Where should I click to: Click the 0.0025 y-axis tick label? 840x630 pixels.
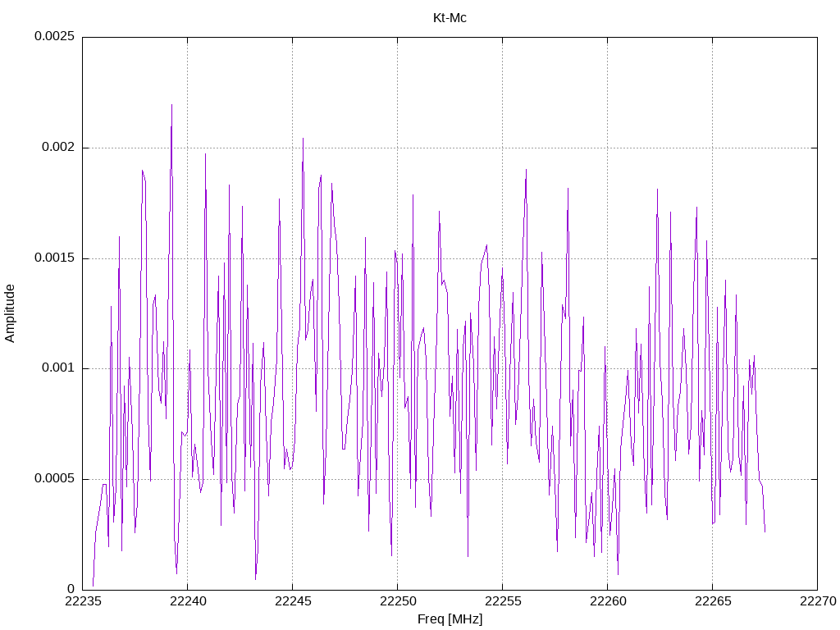(55, 36)
